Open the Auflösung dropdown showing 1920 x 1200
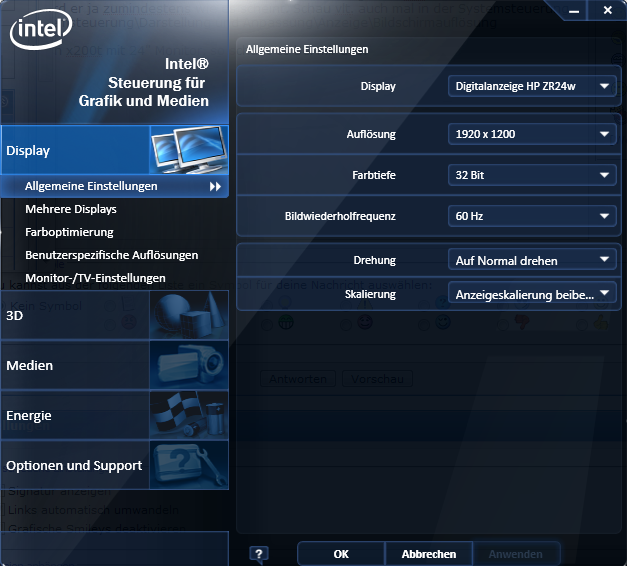Image resolution: width=627 pixels, height=566 pixels. coord(532,134)
